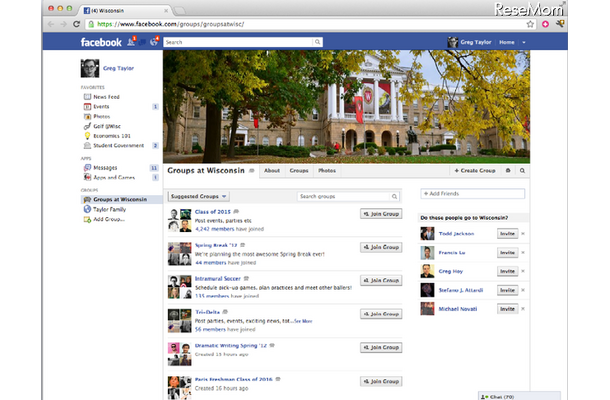Viewport: 610px width, 400px height.
Task: Bookmark page with the star icon
Action: pyautogui.click(x=530, y=24)
